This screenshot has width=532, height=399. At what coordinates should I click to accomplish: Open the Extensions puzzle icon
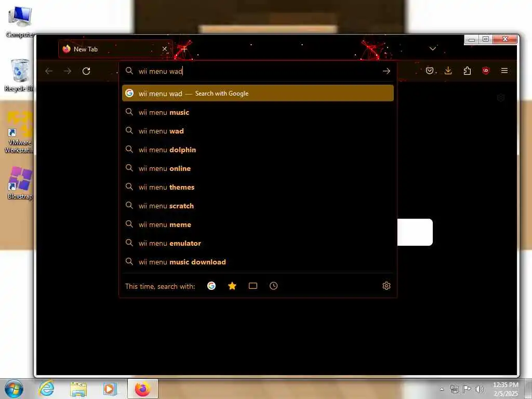tap(467, 71)
